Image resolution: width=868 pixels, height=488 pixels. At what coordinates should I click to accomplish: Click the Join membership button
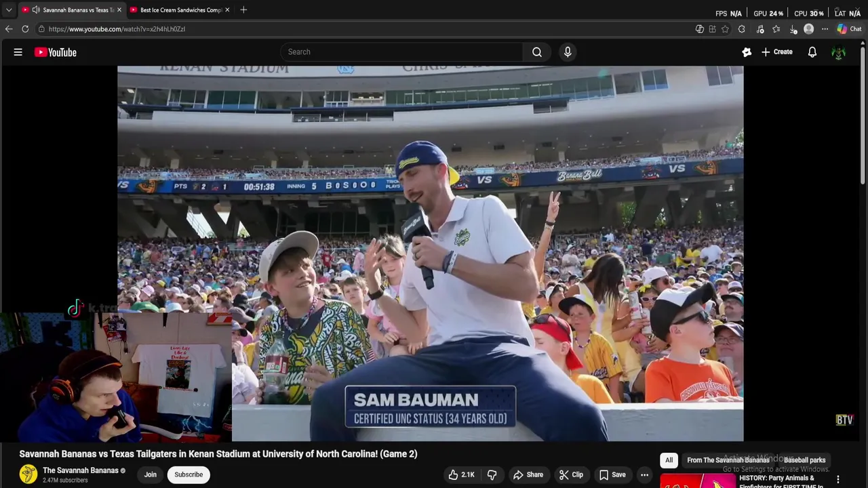pyautogui.click(x=150, y=474)
